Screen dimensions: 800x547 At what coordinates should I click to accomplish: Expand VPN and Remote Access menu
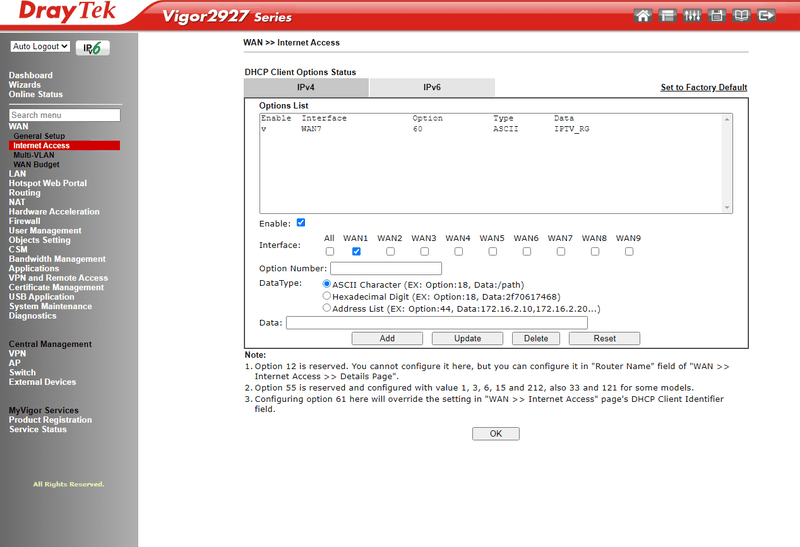(58, 278)
